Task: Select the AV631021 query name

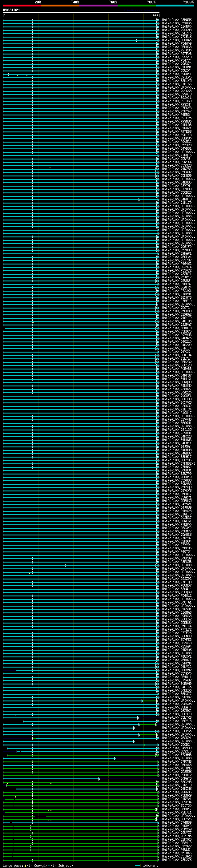Action: [x=11, y=10]
